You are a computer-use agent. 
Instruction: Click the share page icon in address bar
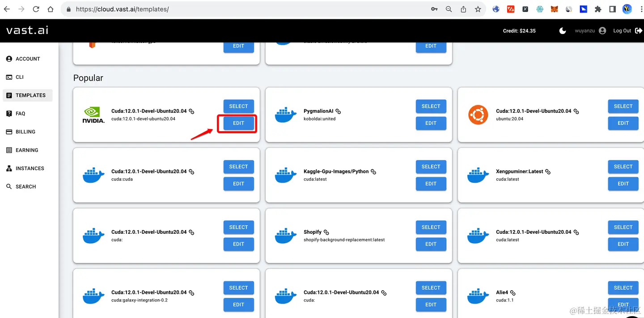pos(463,9)
